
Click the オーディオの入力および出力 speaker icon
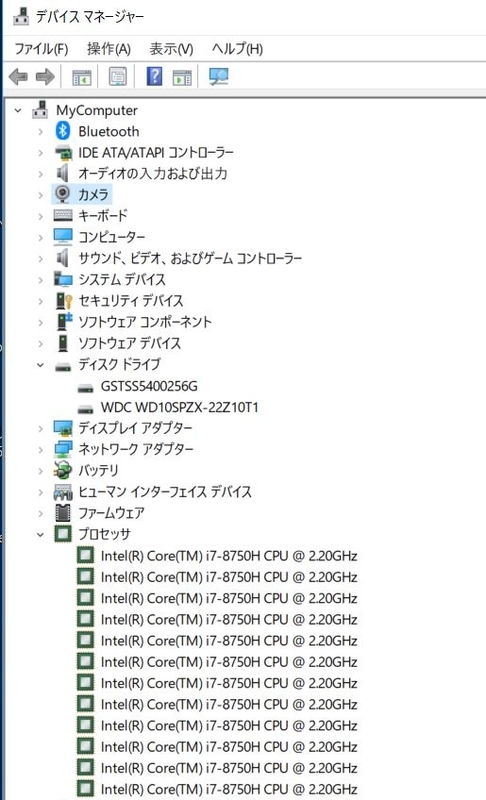pos(63,173)
